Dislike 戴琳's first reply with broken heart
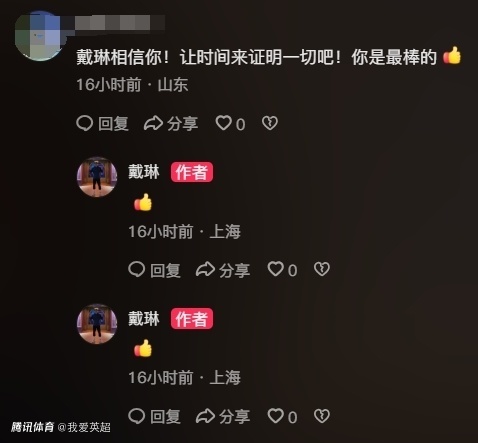478x443 pixels. 322,269
